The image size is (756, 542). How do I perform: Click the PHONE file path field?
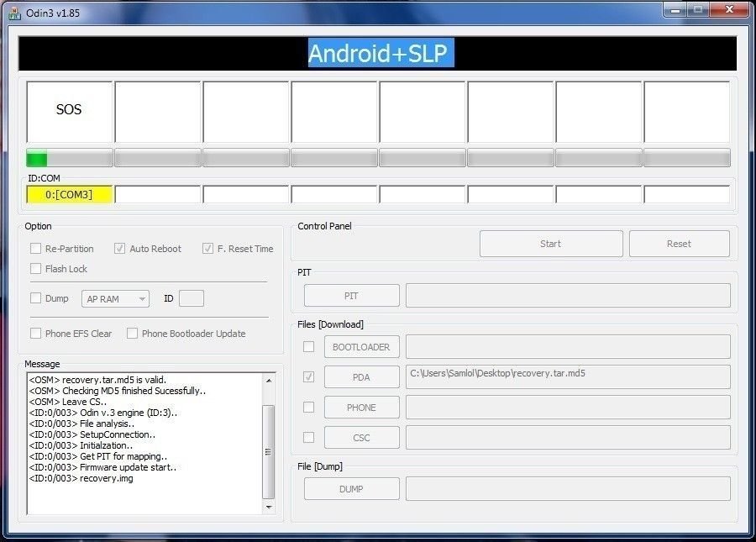pyautogui.click(x=568, y=408)
